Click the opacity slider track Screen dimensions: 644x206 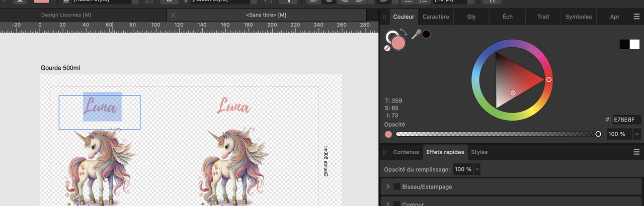(x=497, y=134)
